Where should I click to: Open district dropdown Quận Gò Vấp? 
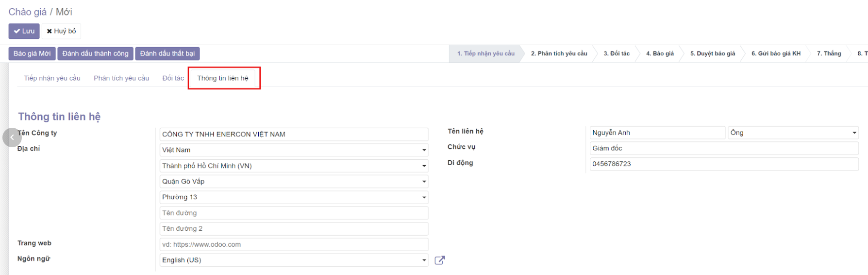point(294,181)
